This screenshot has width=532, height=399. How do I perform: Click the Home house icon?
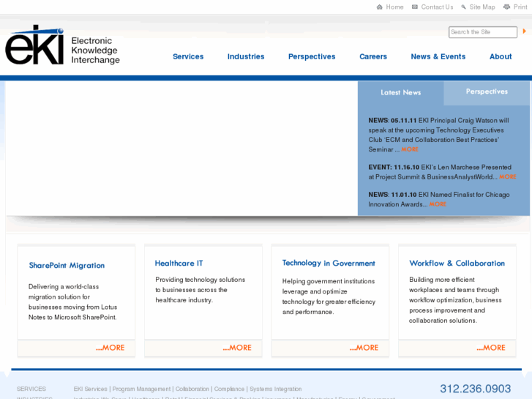point(379,7)
